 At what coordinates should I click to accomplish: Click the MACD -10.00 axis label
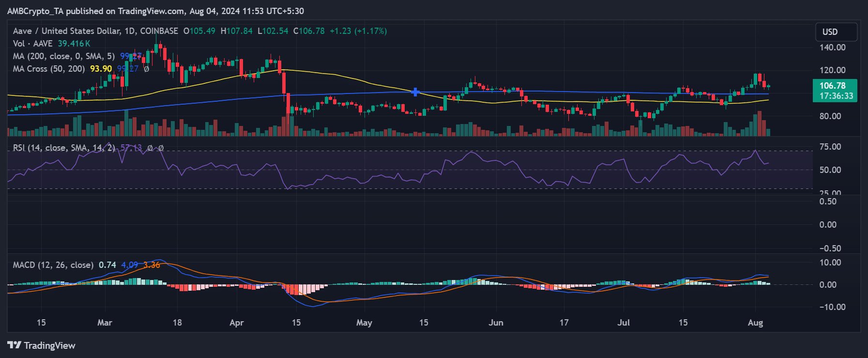tap(832, 307)
